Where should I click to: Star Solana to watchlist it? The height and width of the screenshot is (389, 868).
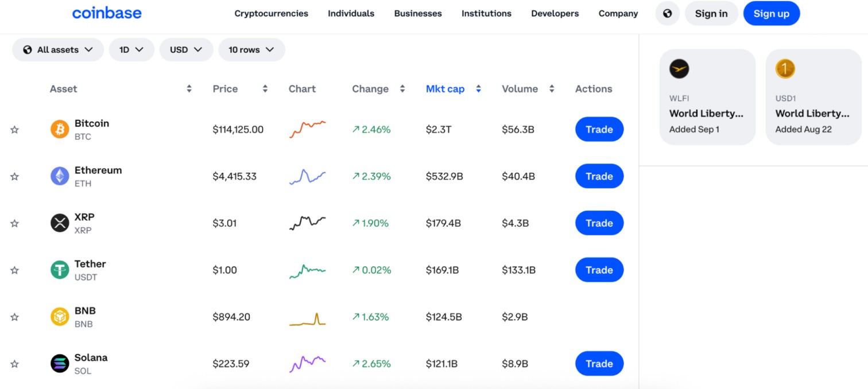14,363
